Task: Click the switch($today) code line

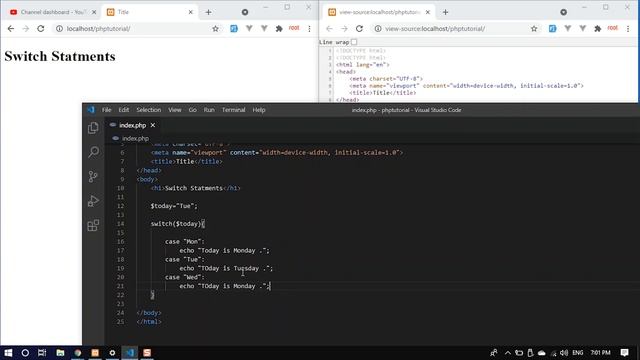Action: coord(178,224)
